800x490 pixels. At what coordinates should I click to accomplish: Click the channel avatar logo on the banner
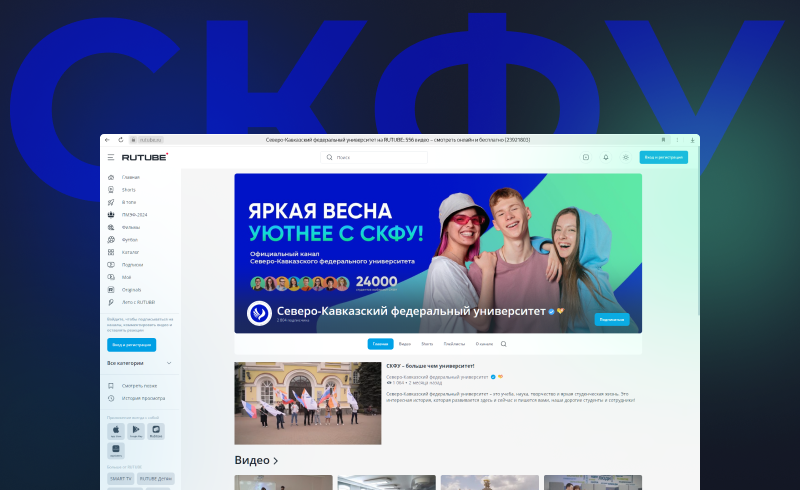(259, 313)
